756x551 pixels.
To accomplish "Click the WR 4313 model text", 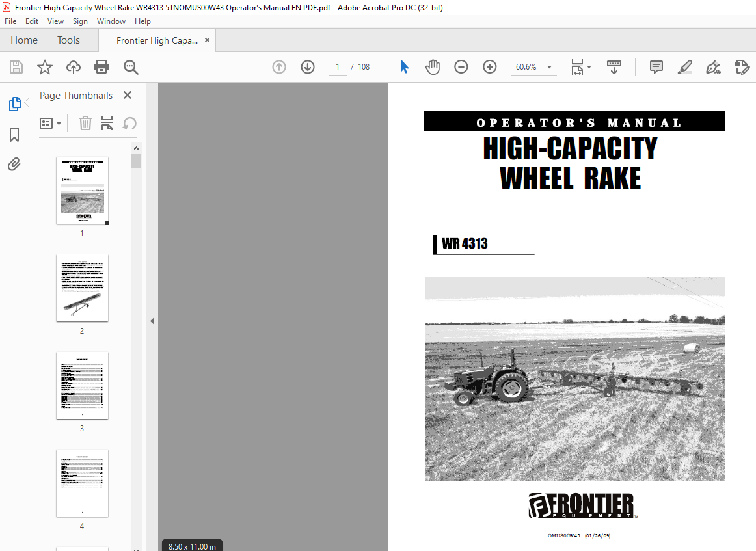I will tap(465, 243).
